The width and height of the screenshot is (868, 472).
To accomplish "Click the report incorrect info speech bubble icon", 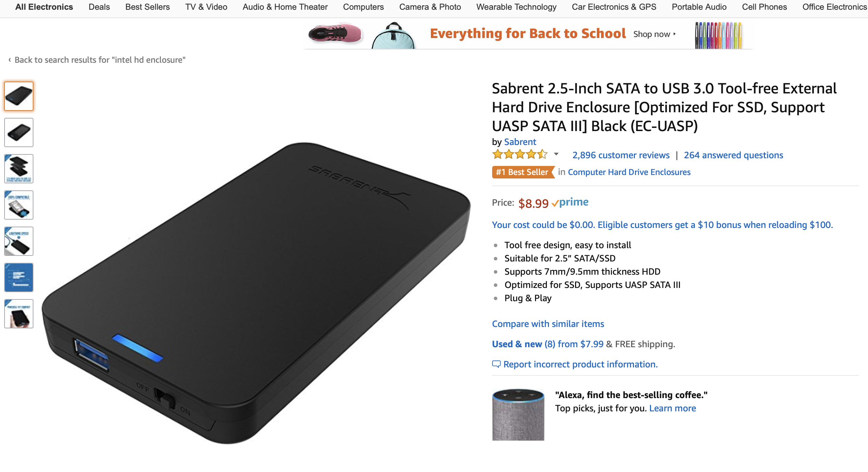I will click(496, 364).
